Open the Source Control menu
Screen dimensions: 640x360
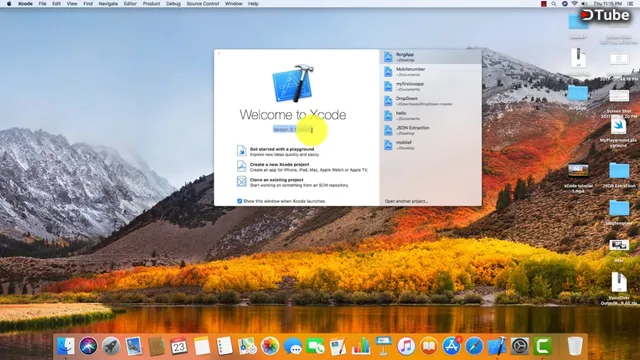point(203,4)
